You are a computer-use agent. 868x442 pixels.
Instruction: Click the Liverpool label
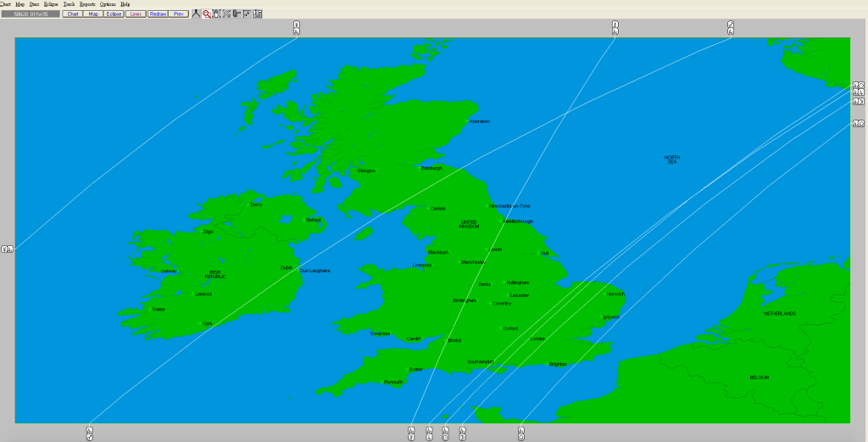422,266
